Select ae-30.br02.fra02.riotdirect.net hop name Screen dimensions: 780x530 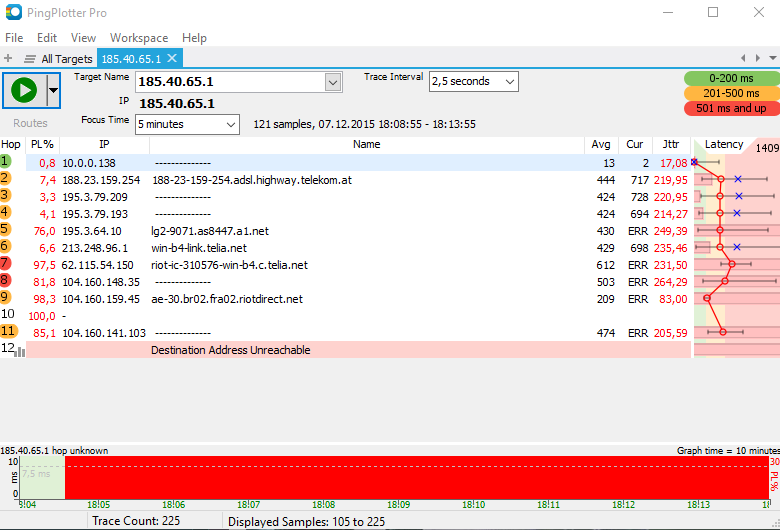[x=227, y=299]
